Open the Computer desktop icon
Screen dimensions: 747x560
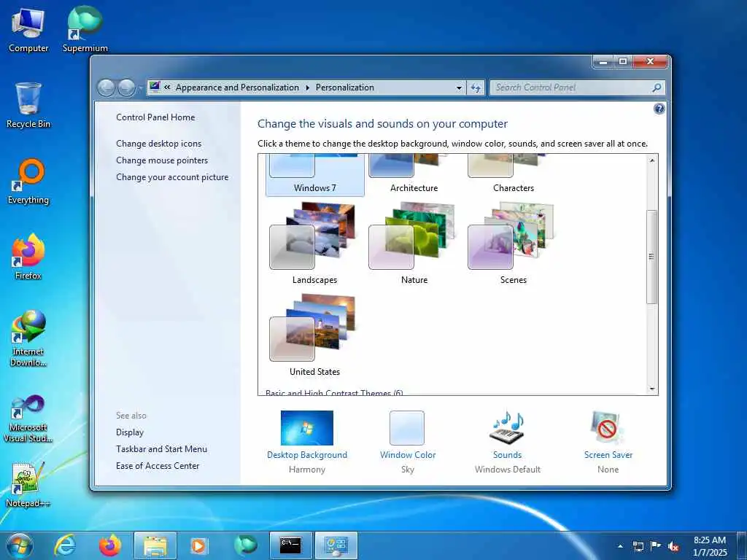[x=28, y=29]
